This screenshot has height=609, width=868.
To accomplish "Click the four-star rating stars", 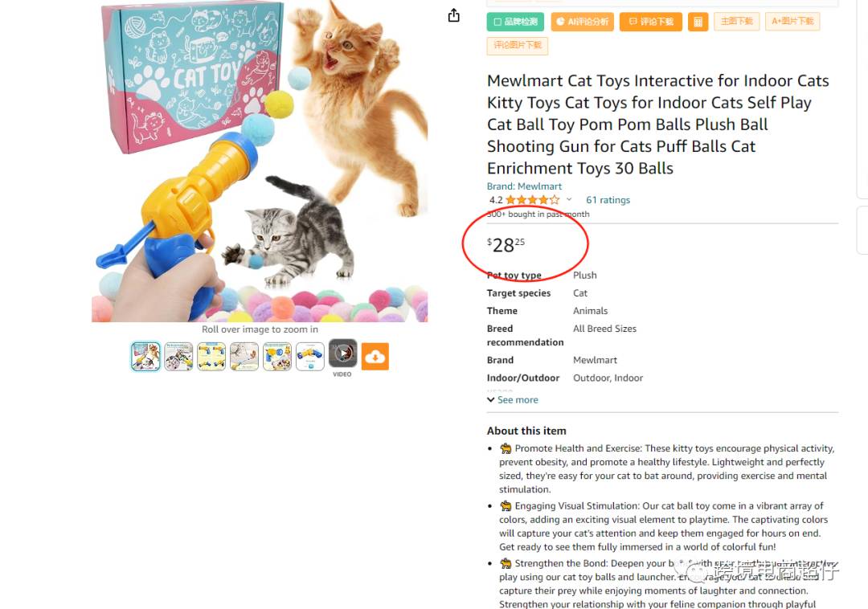I will [533, 200].
